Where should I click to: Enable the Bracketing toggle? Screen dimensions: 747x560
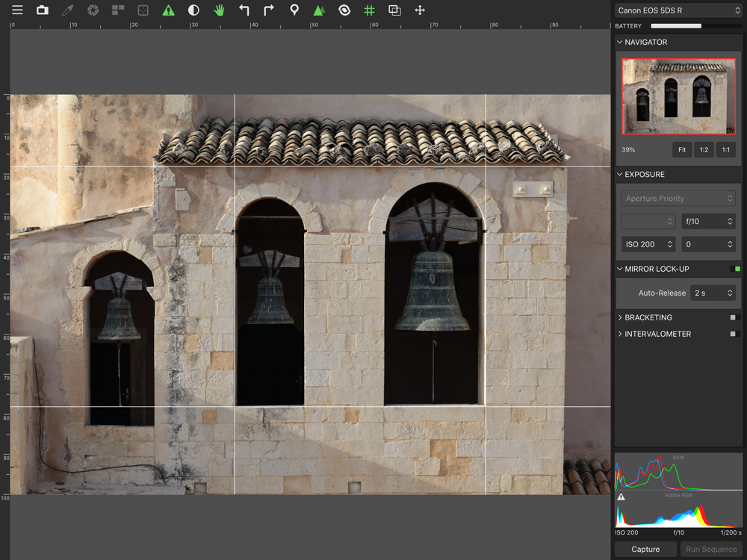point(734,317)
